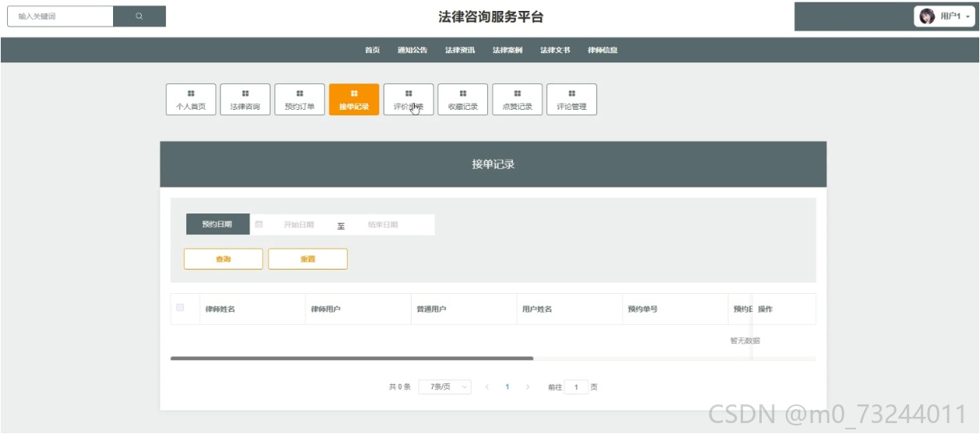Click the 重置 reset button

[x=308, y=259]
